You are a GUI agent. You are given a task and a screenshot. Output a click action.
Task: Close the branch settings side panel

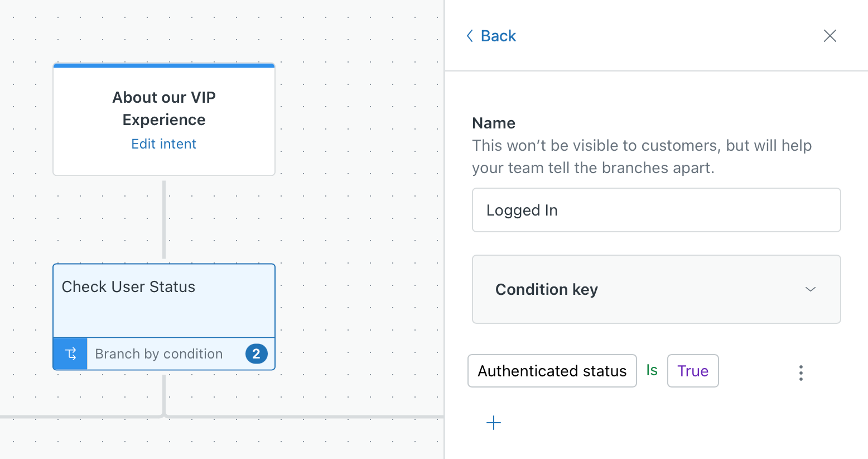830,36
